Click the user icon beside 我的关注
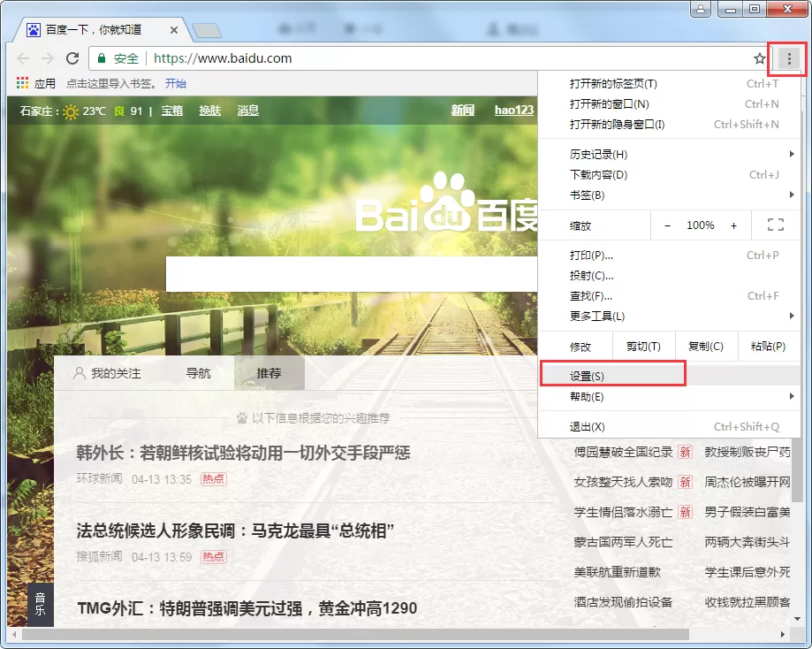The image size is (812, 649). 80,373
